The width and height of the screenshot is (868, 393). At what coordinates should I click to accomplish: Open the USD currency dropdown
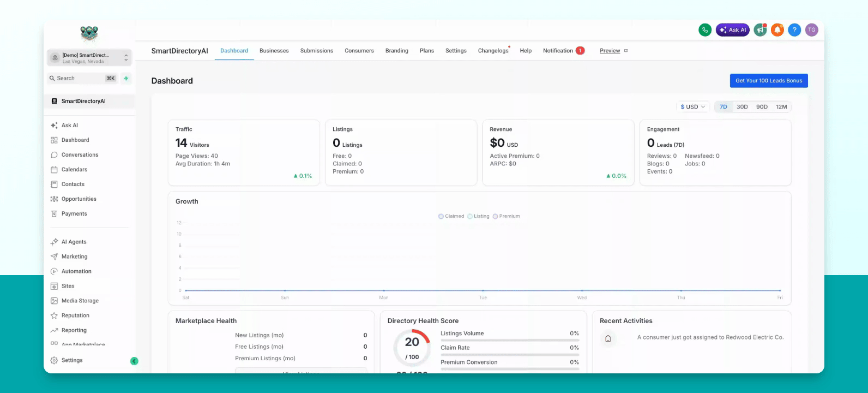pos(692,107)
